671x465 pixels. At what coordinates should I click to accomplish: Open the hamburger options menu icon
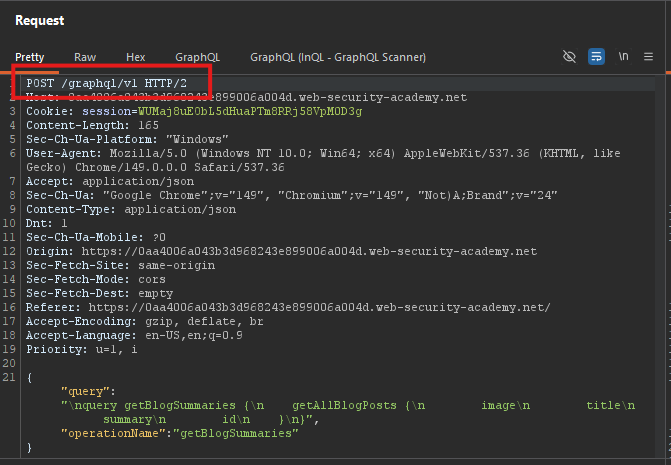pos(648,56)
